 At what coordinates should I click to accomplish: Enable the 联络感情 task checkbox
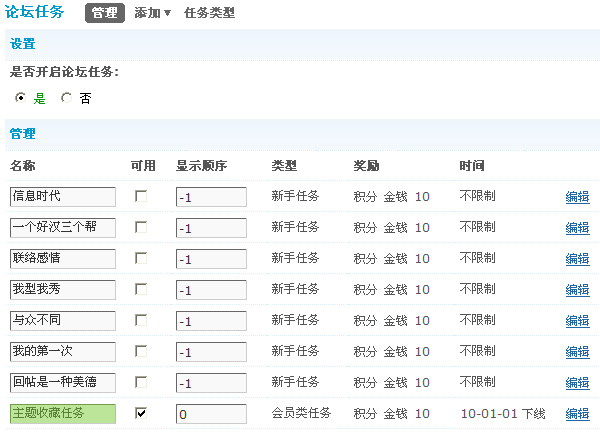pos(141,258)
